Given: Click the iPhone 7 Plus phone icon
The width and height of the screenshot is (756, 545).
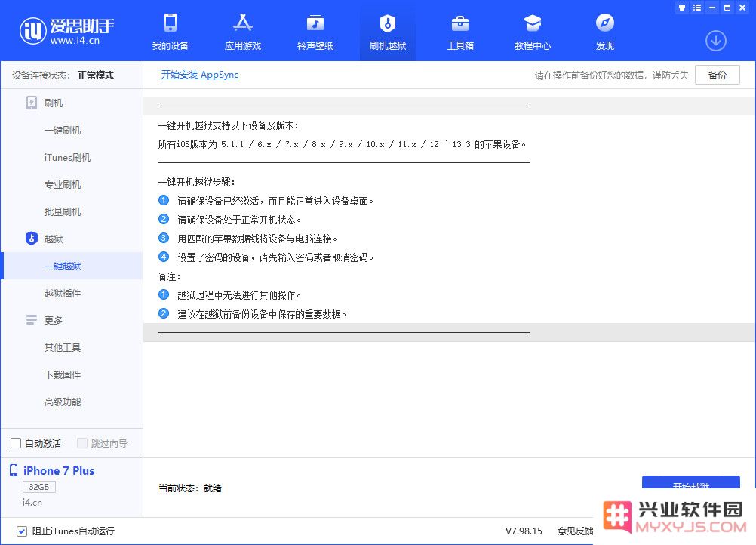Looking at the screenshot, I should pos(14,471).
